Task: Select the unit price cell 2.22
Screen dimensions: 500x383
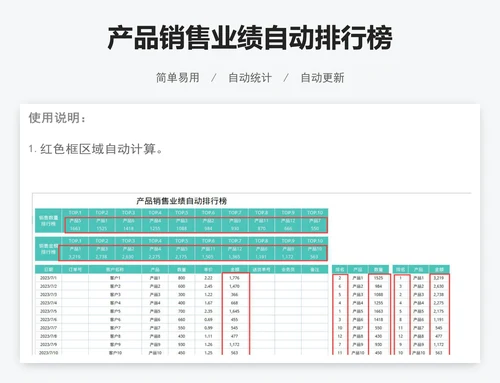Action: pos(208,278)
